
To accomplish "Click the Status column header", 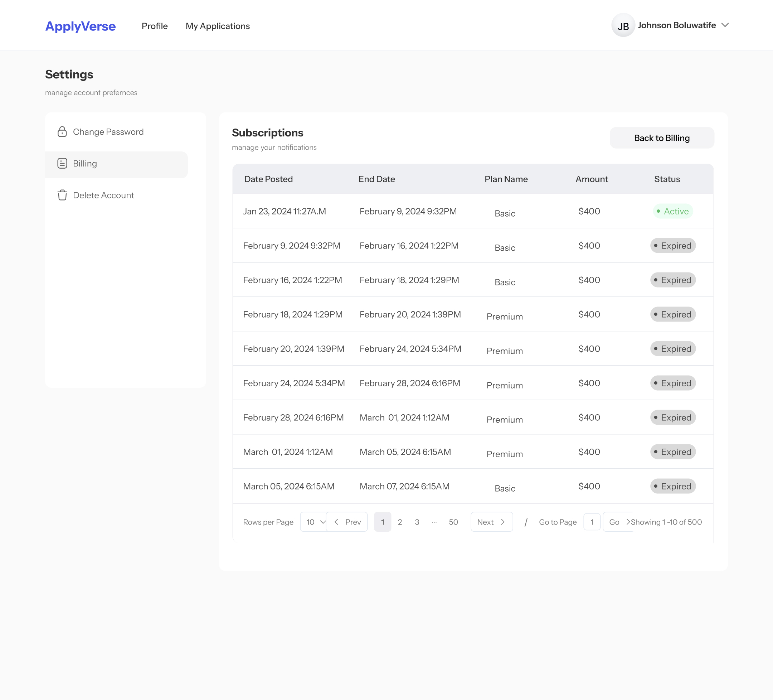I will [667, 179].
